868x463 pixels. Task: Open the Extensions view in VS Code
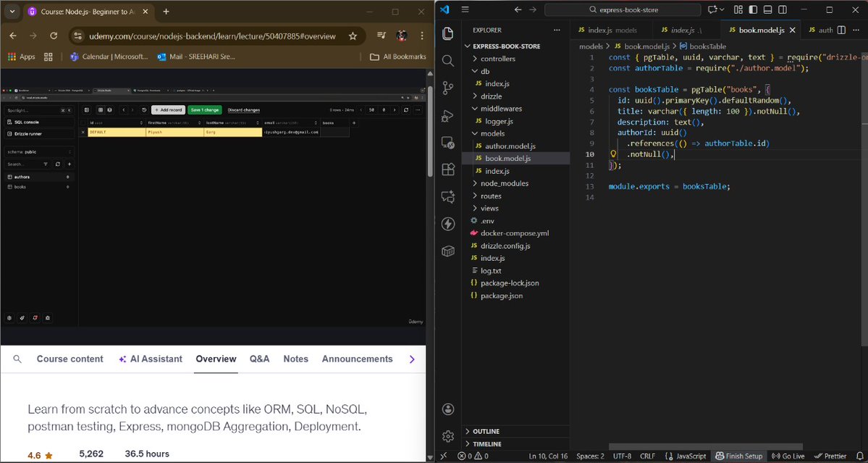(447, 169)
